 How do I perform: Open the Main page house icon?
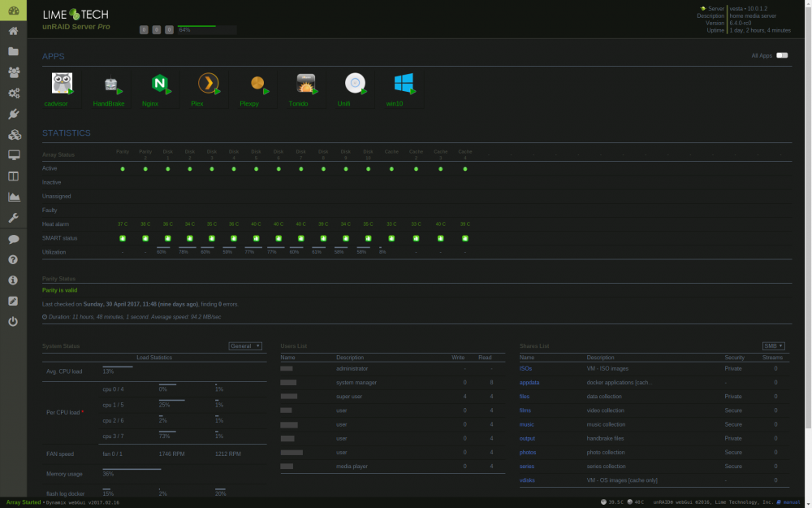[x=14, y=31]
